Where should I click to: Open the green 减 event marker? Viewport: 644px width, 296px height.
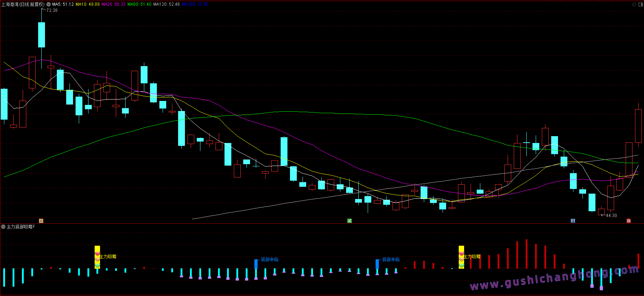(x=349, y=221)
